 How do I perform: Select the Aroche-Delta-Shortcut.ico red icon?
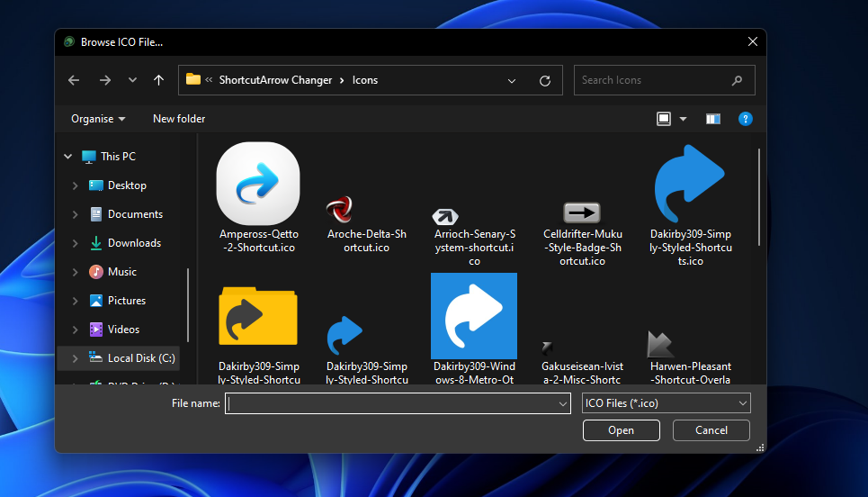click(x=339, y=211)
